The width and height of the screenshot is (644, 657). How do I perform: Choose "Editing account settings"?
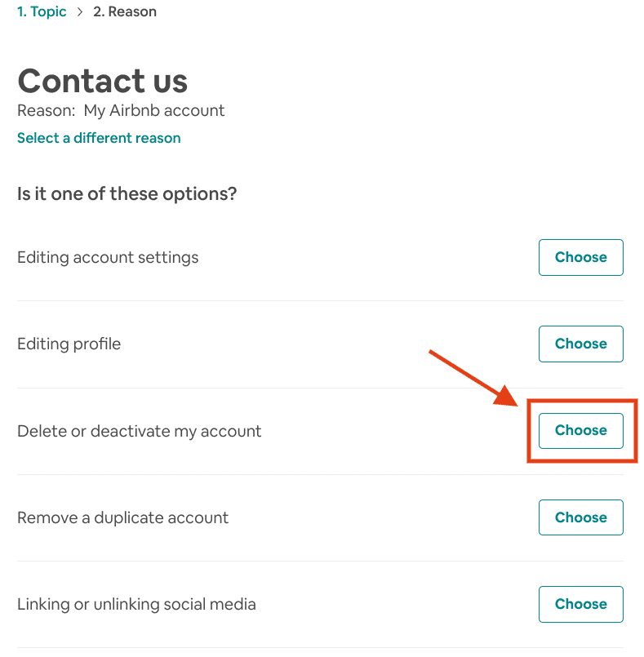580,257
